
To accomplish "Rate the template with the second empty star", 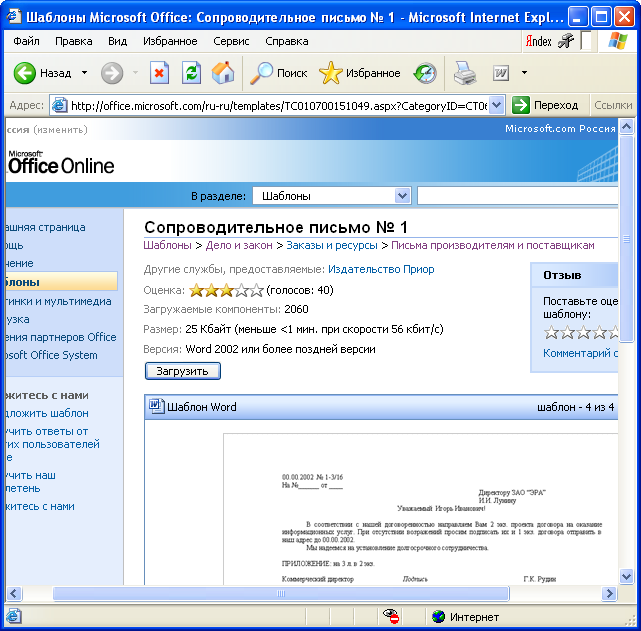I will coord(567,332).
